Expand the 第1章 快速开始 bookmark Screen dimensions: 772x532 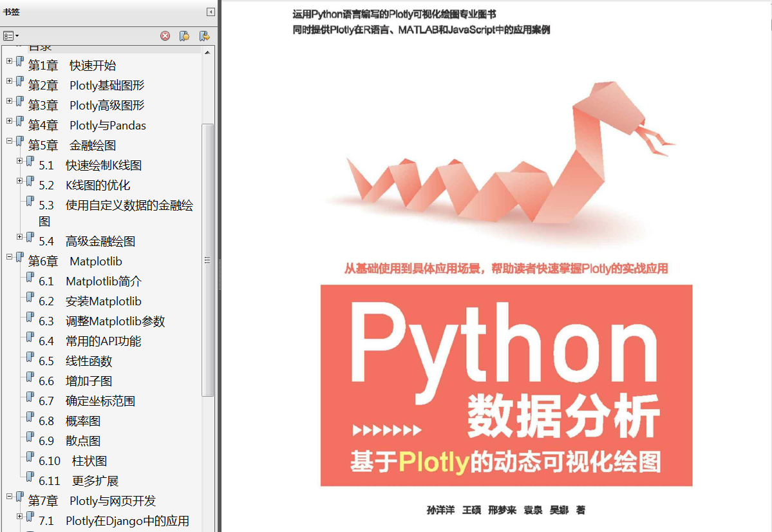[10, 61]
